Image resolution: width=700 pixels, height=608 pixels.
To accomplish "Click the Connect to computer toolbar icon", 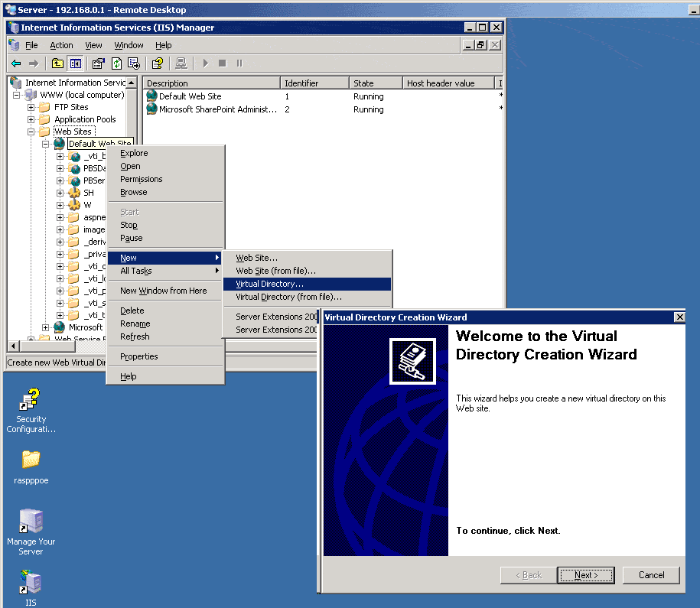I will 181,63.
